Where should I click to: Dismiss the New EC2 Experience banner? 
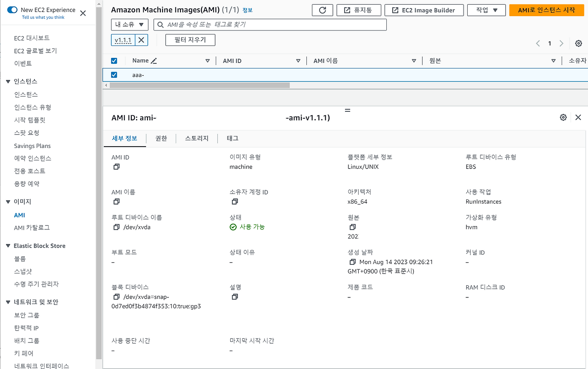click(x=83, y=13)
